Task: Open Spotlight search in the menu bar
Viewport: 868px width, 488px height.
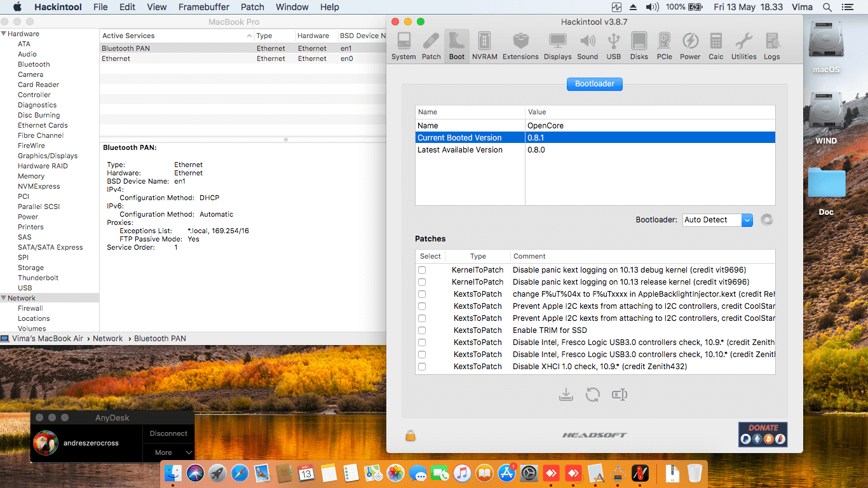Action: click(827, 7)
